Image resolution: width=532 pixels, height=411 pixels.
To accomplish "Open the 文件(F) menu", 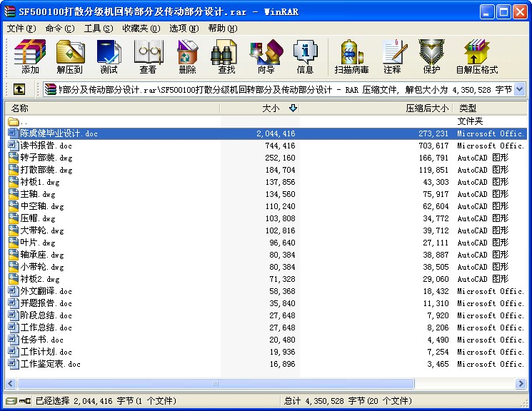I will 21,29.
